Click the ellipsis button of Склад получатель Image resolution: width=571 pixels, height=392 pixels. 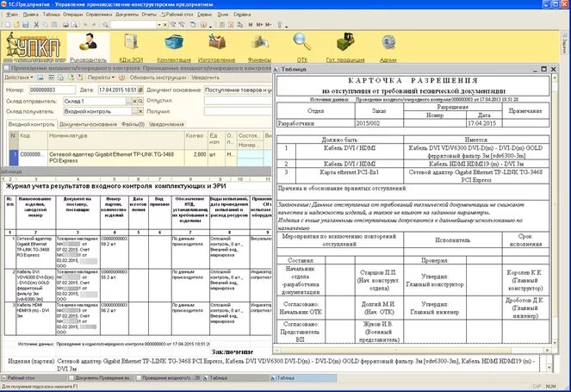(x=134, y=111)
